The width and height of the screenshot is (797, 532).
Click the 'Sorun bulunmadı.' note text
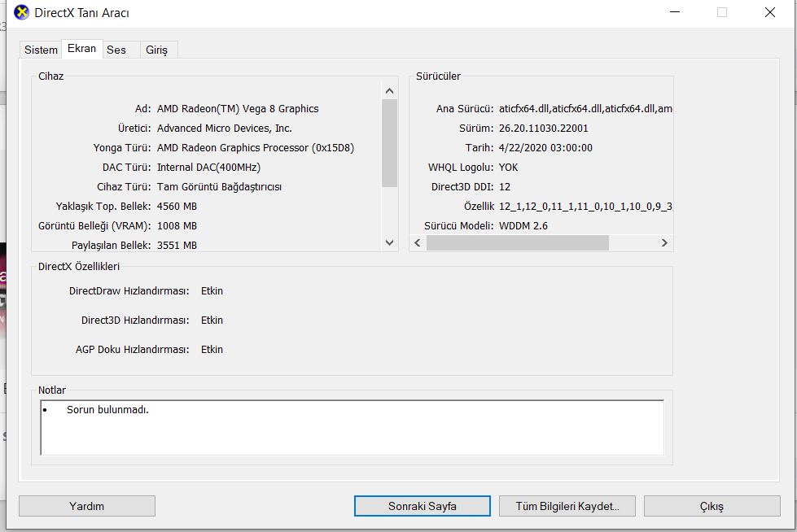[107, 409]
